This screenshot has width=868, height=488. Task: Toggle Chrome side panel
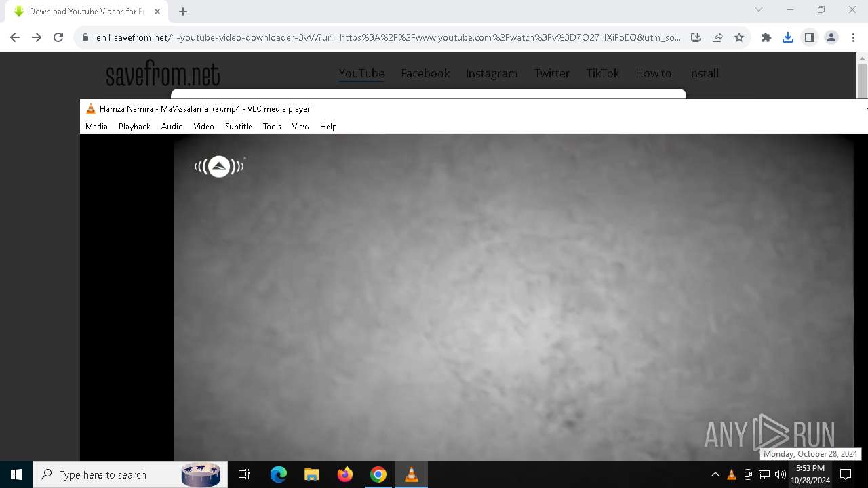point(810,38)
